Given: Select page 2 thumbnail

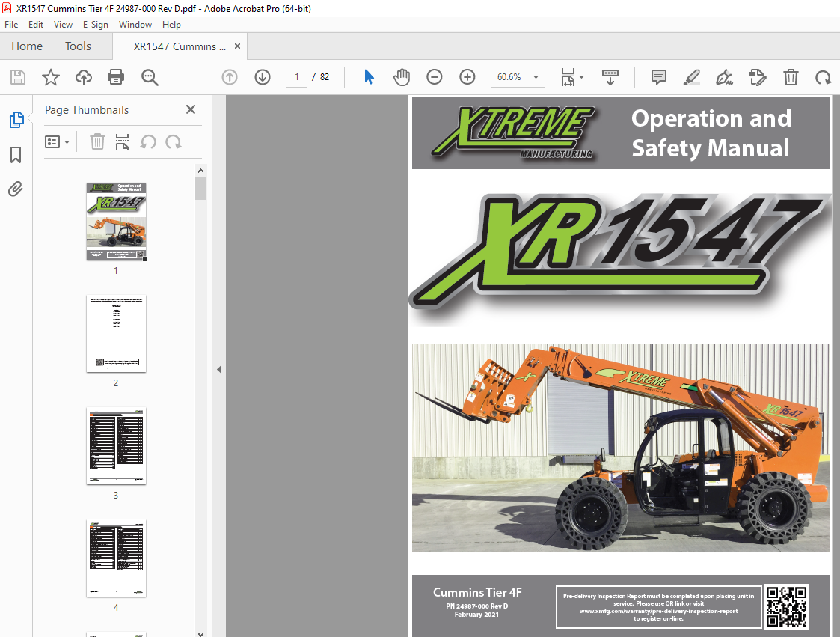Looking at the screenshot, I should 116,334.
